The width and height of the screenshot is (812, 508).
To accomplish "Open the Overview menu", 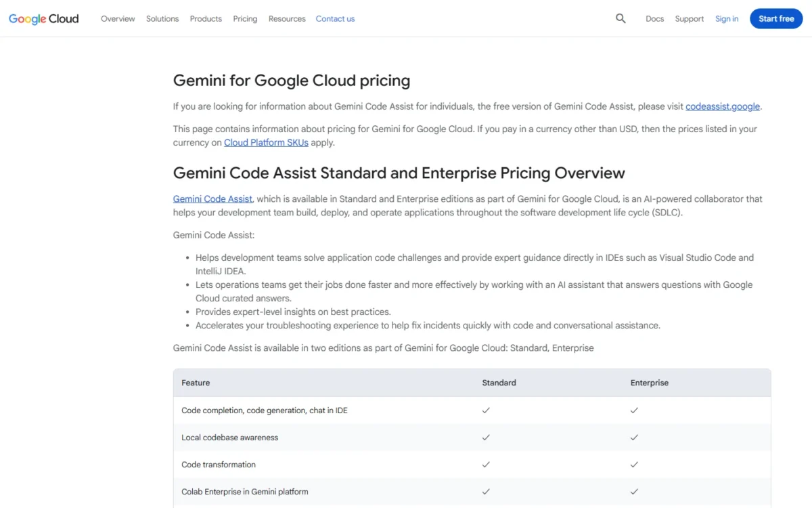I will 118,19.
